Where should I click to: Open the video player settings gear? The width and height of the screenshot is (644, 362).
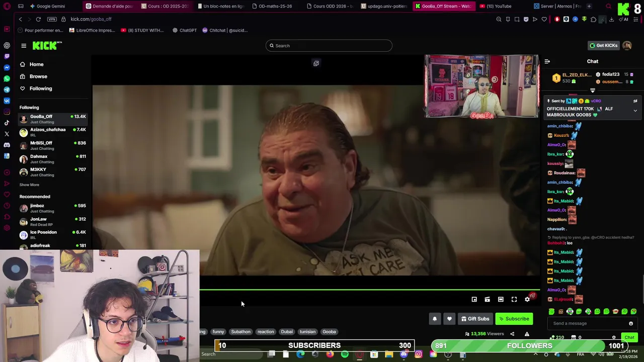(527, 300)
